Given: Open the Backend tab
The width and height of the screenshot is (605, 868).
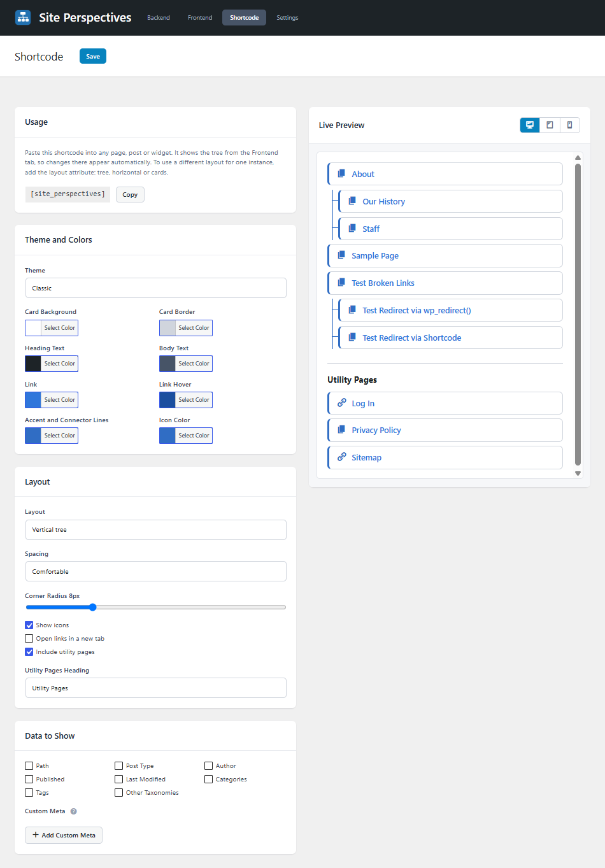Looking at the screenshot, I should tap(159, 18).
